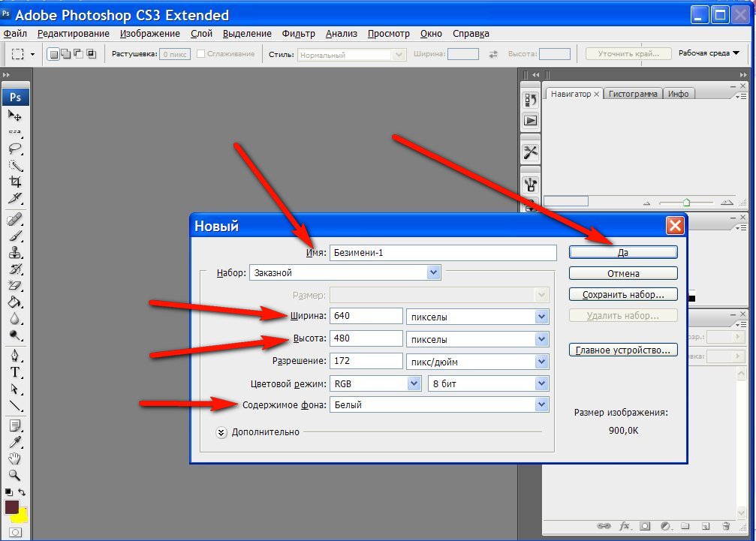Open the Actions panel play icon
The width and height of the screenshot is (756, 541).
pyautogui.click(x=530, y=121)
